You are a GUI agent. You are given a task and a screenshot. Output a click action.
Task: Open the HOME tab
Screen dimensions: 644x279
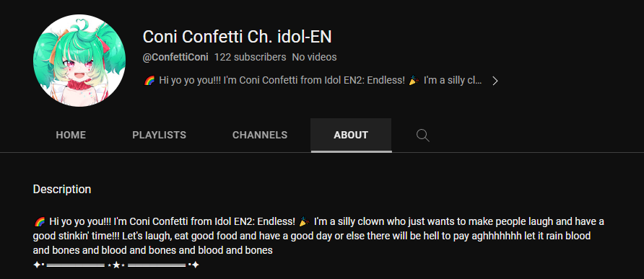tap(71, 135)
